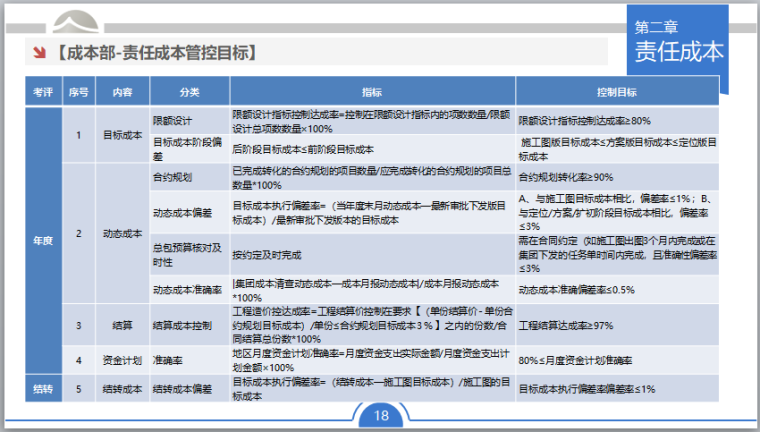Screen dimensions: 760x432
Task: Click the 序号 column header
Action: [79, 92]
